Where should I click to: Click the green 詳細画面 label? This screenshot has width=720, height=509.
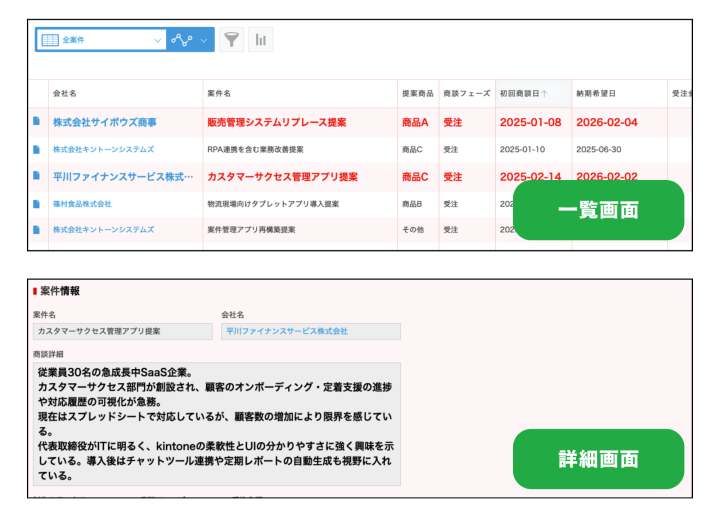[598, 459]
